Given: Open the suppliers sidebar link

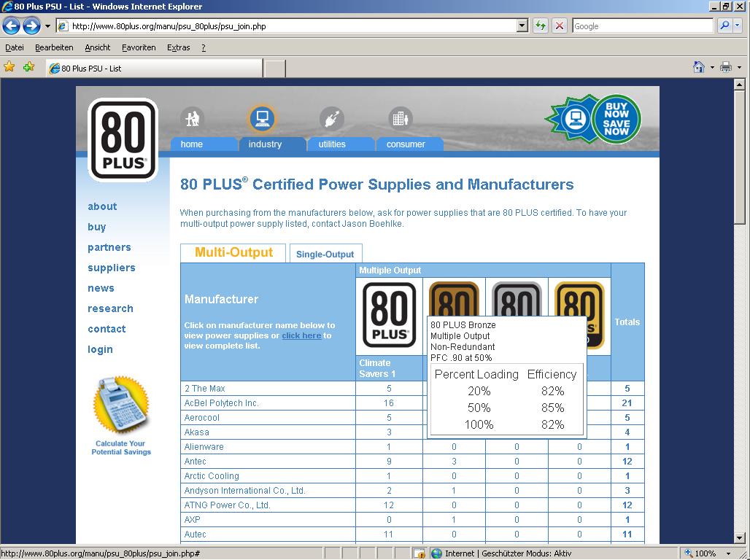Looking at the screenshot, I should coord(112,268).
